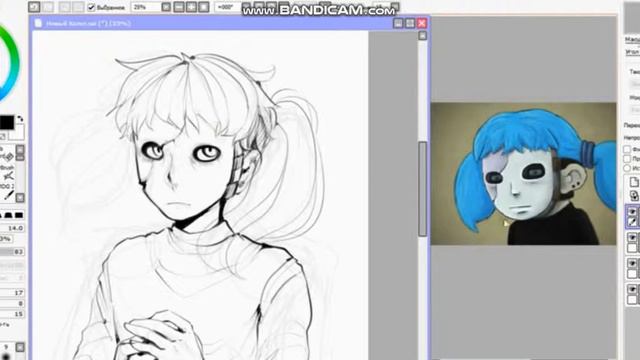Click the zoom percentage field showing 25%
The image size is (640, 360).
pyautogui.click(x=146, y=7)
